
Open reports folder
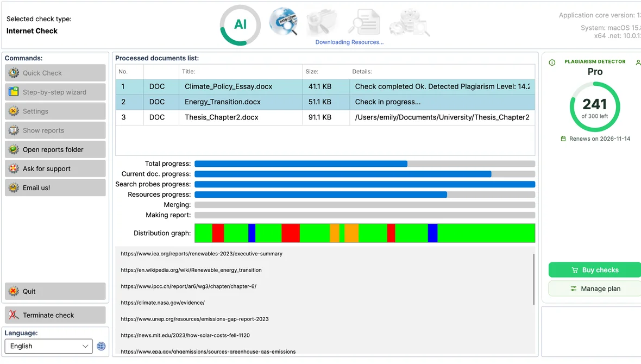[55, 150]
